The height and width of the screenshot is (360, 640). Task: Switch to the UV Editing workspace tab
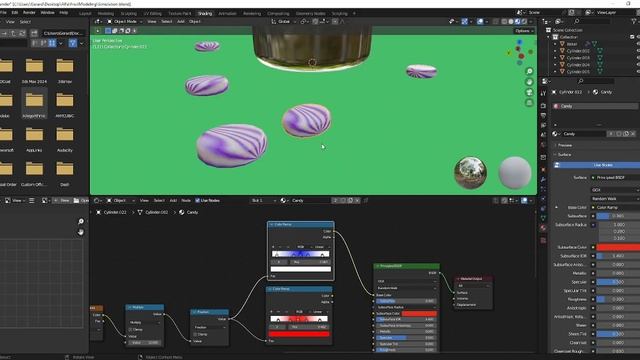tap(152, 13)
